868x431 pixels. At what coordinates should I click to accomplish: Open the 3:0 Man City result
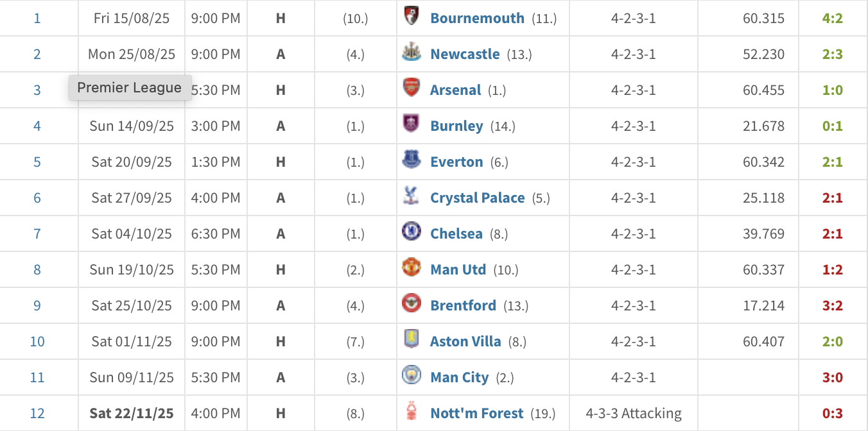click(x=832, y=377)
